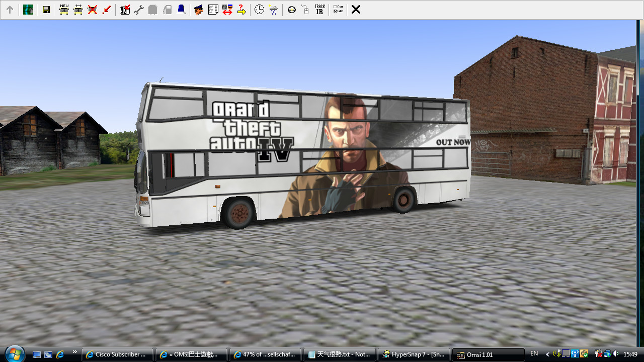Save the situation with the floppy disk icon
The width and height of the screenshot is (644, 362).
[x=46, y=10]
